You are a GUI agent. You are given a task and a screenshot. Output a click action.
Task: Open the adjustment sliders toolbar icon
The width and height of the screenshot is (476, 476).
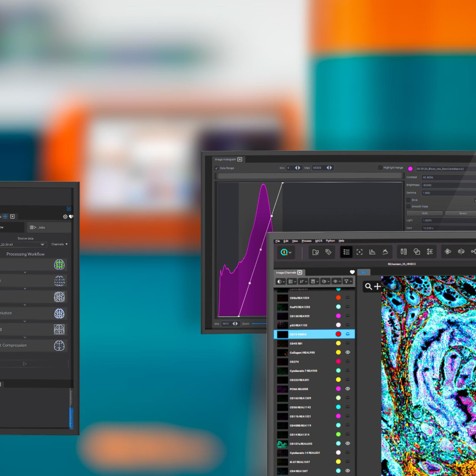(430, 252)
